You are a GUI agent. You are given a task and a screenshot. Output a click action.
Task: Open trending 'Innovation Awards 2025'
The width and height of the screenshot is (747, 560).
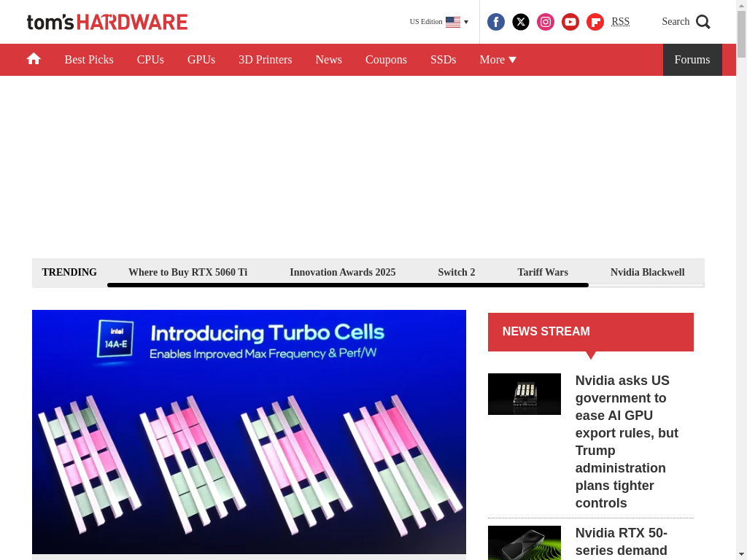(x=343, y=272)
